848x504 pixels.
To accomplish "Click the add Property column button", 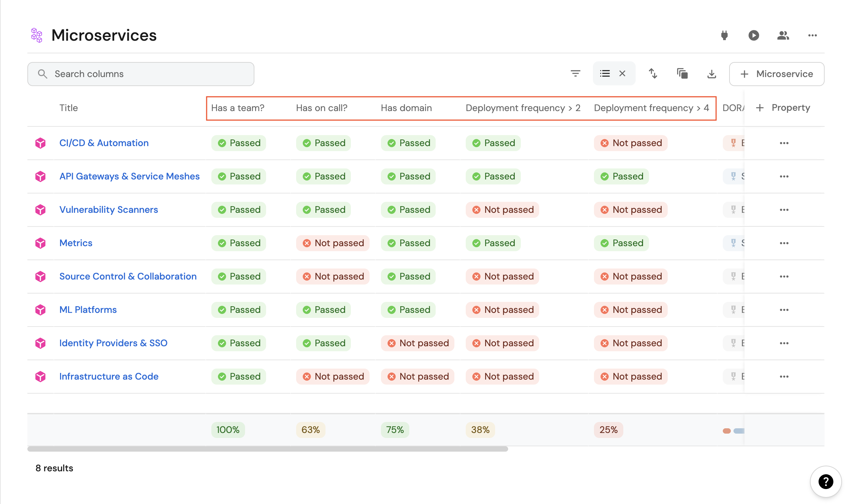I will coord(783,108).
